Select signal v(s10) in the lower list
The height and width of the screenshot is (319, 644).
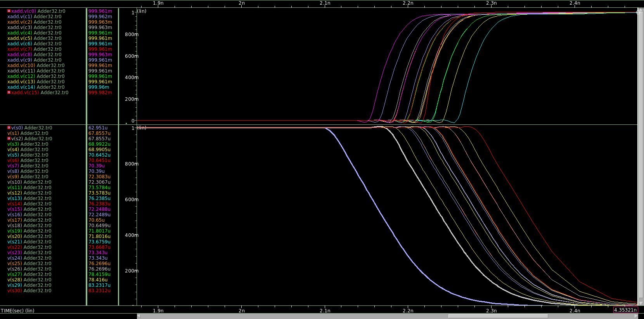(29, 182)
